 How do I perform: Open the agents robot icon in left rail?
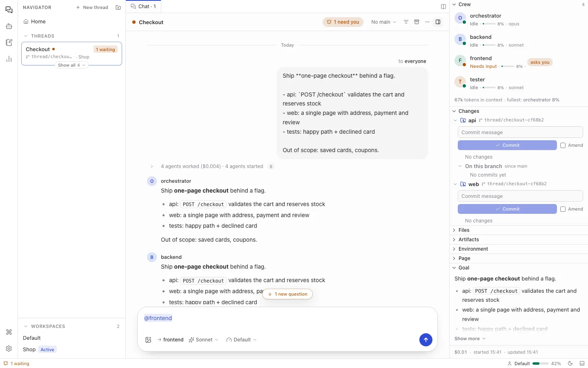tap(9, 26)
